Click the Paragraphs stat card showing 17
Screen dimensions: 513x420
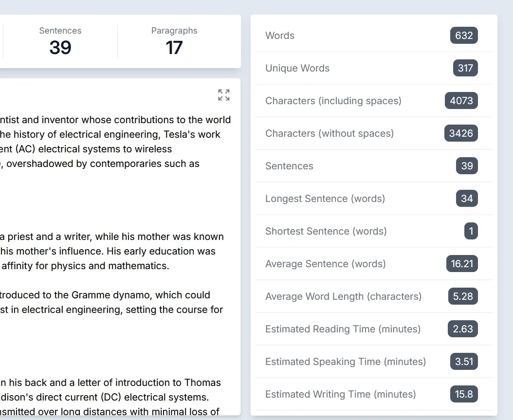[x=174, y=41]
